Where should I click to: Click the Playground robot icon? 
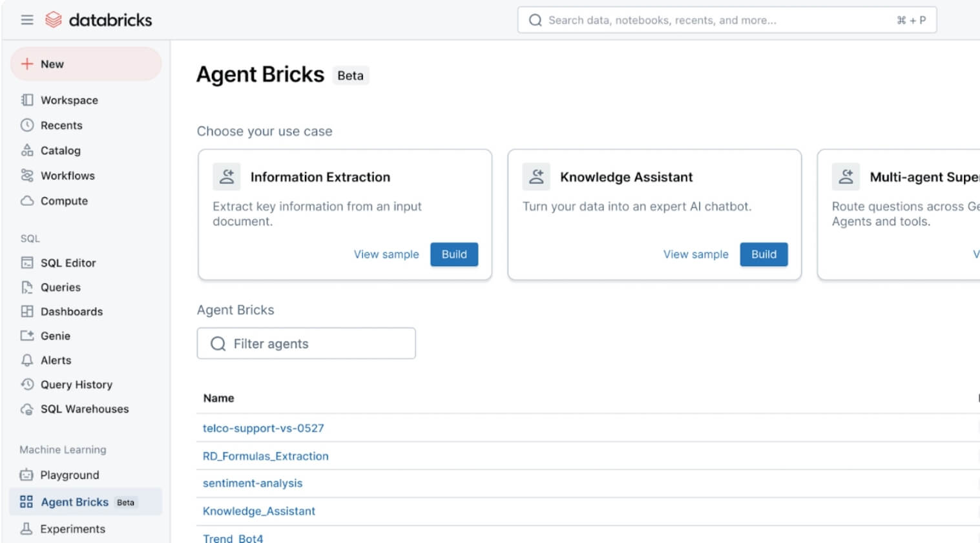(26, 475)
